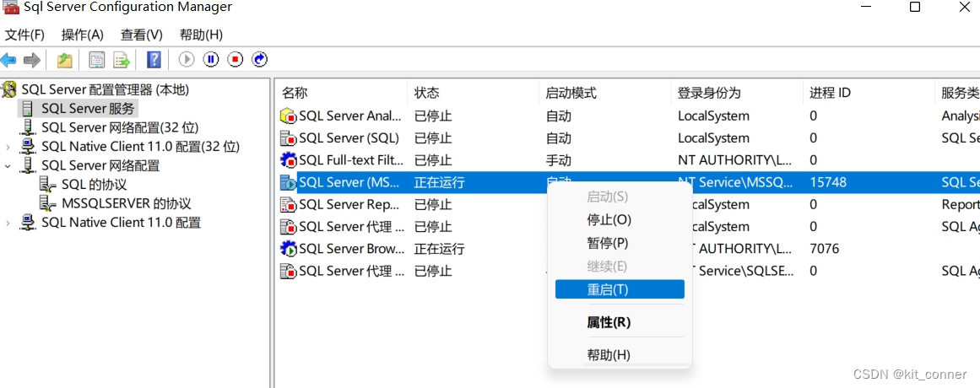Open the 查看(V) menu
This screenshot has width=980, height=388.
pos(141,35)
